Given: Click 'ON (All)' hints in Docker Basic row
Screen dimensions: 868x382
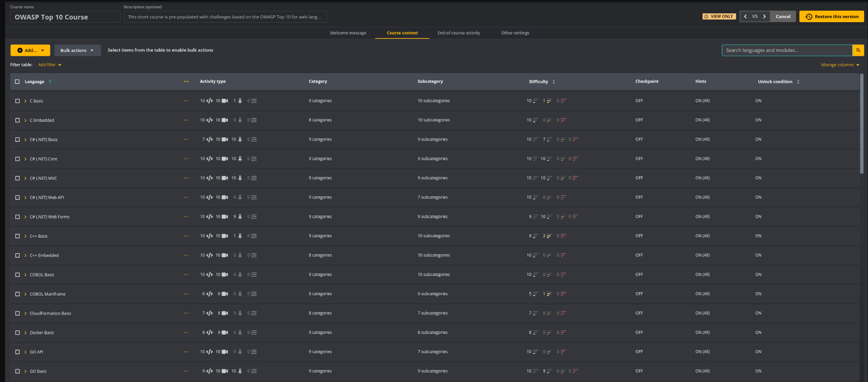Looking at the screenshot, I should [x=702, y=333].
